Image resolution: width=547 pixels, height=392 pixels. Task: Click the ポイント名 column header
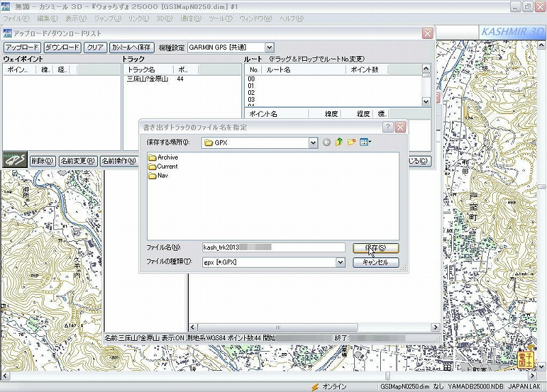(x=277, y=114)
